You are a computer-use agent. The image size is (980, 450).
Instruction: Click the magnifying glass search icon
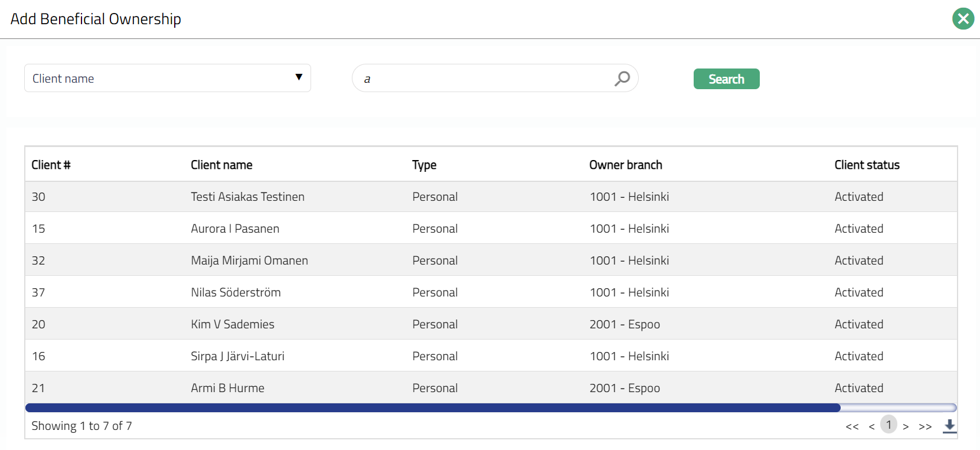point(622,79)
